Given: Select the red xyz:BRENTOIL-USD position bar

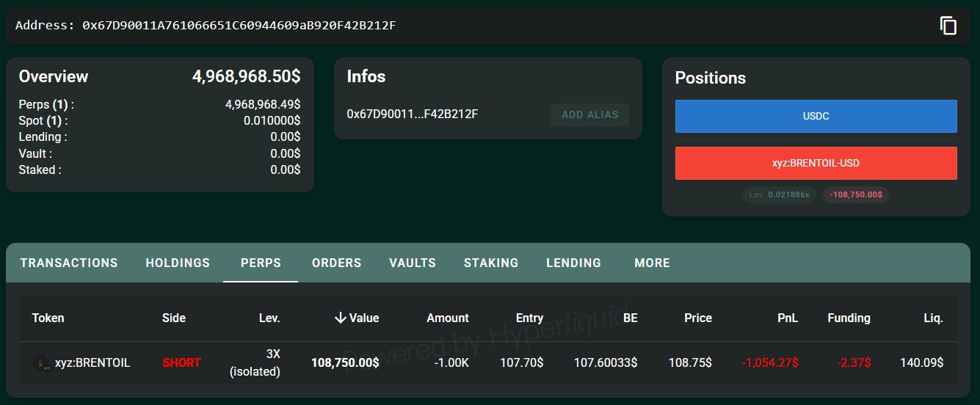Looking at the screenshot, I should [x=816, y=163].
